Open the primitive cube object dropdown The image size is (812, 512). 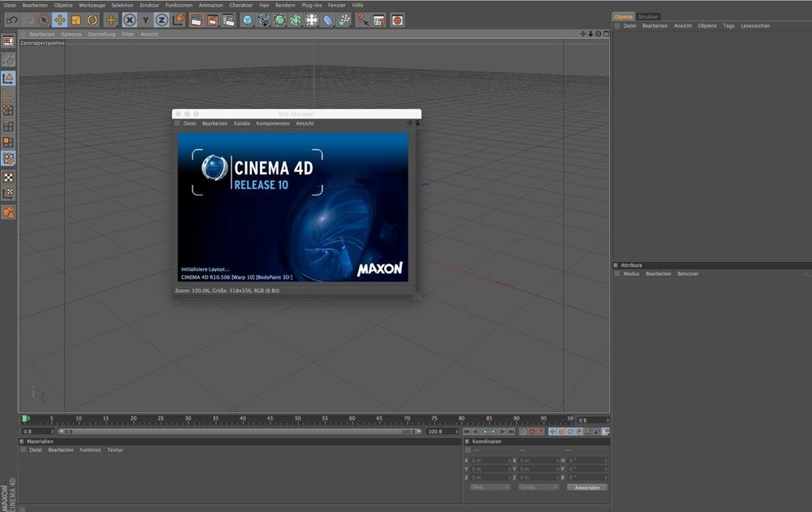pyautogui.click(x=248, y=19)
